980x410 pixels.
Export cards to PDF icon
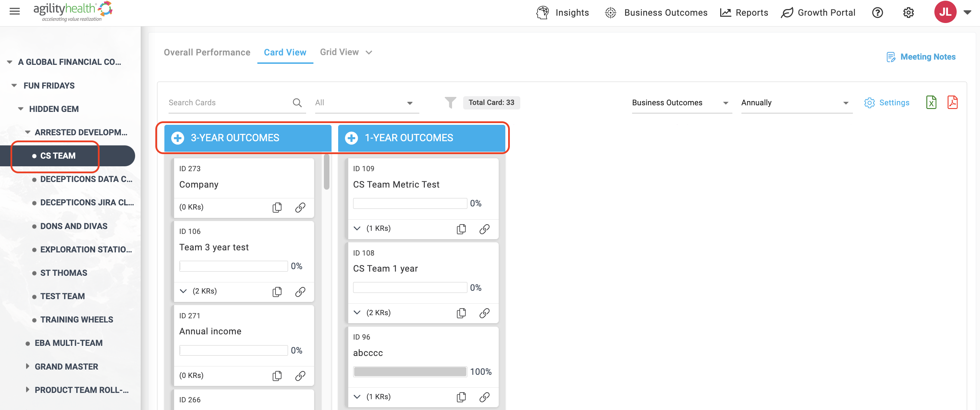coord(952,102)
